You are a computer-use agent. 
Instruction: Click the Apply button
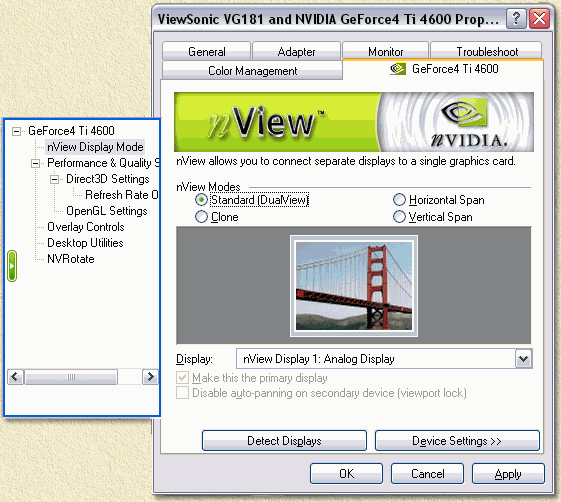[x=508, y=473]
